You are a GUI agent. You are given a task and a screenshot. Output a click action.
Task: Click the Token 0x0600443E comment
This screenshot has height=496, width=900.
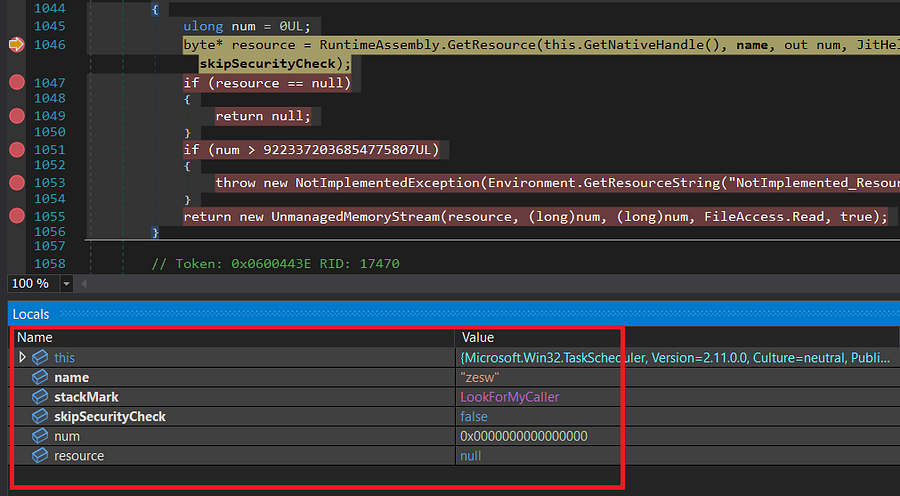(x=276, y=264)
